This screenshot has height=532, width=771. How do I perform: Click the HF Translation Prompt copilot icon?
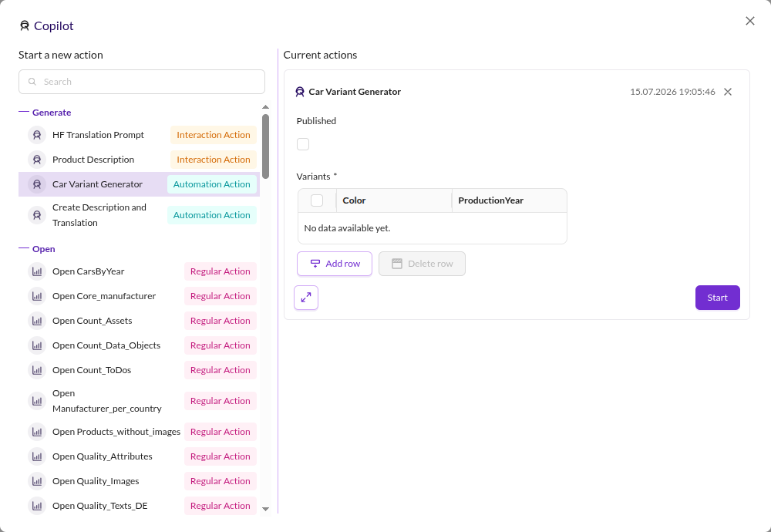click(37, 135)
